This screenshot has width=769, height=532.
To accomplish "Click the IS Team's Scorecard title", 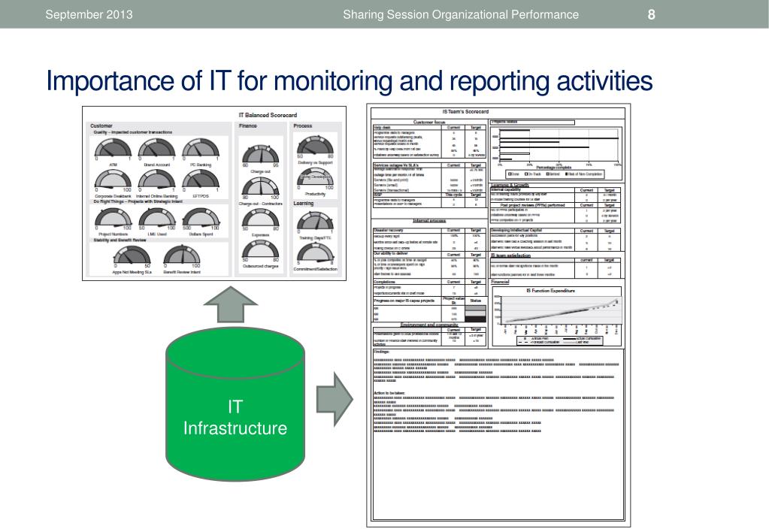I will 465,112.
